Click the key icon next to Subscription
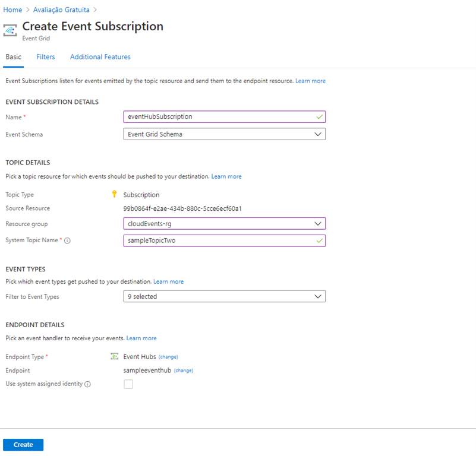Image resolution: width=476 pixels, height=456 pixels. (x=114, y=194)
